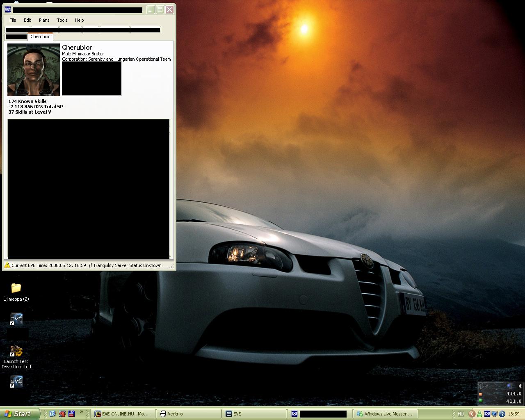Screen dimensions: 525x420
Task: Click the taskbar clock showing 18:59
Action: [x=514, y=414]
